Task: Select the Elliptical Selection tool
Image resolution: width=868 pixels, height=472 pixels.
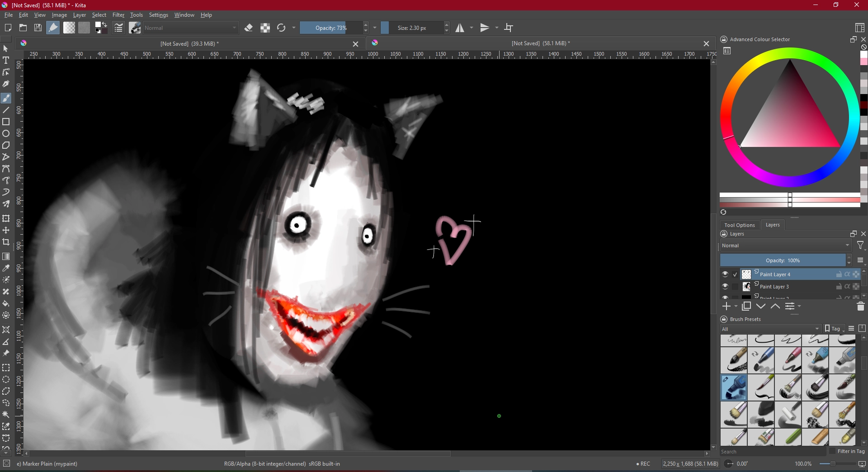Action: [x=6, y=380]
